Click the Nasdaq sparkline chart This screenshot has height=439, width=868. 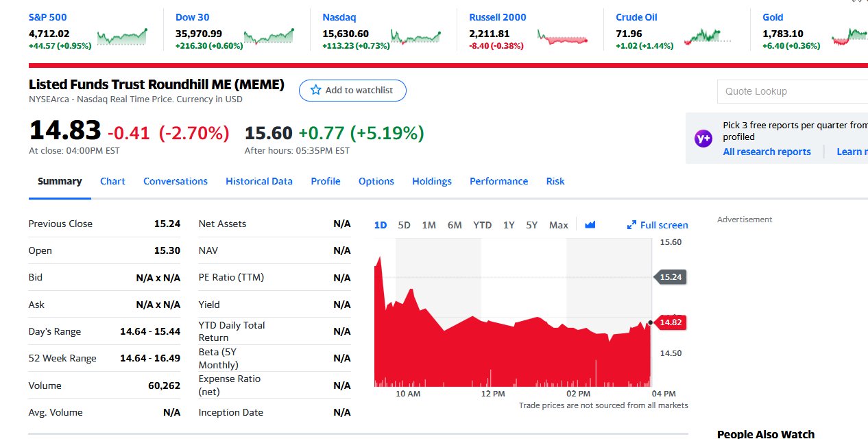415,36
